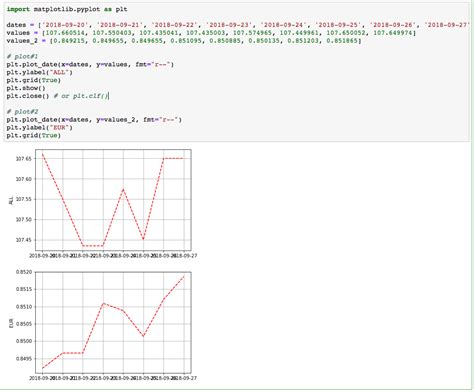The width and height of the screenshot is (474, 392).
Task: Click the import matplotlib.pyplot line
Action: (67, 9)
